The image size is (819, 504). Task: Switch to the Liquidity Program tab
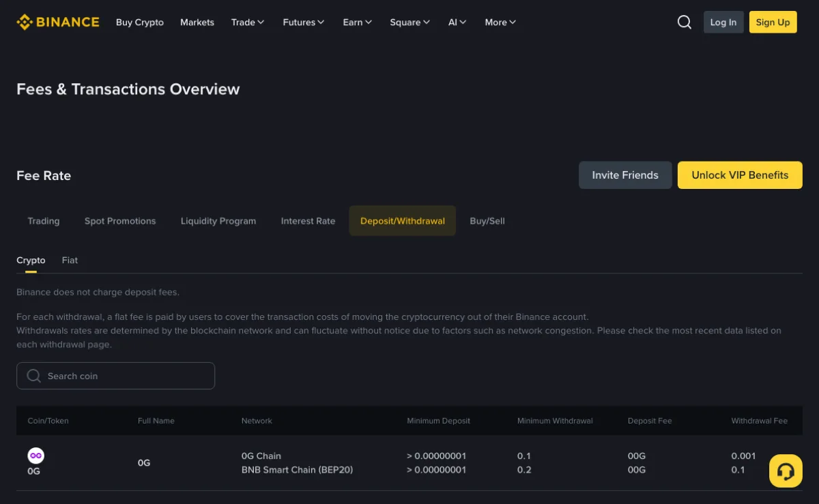click(x=218, y=221)
